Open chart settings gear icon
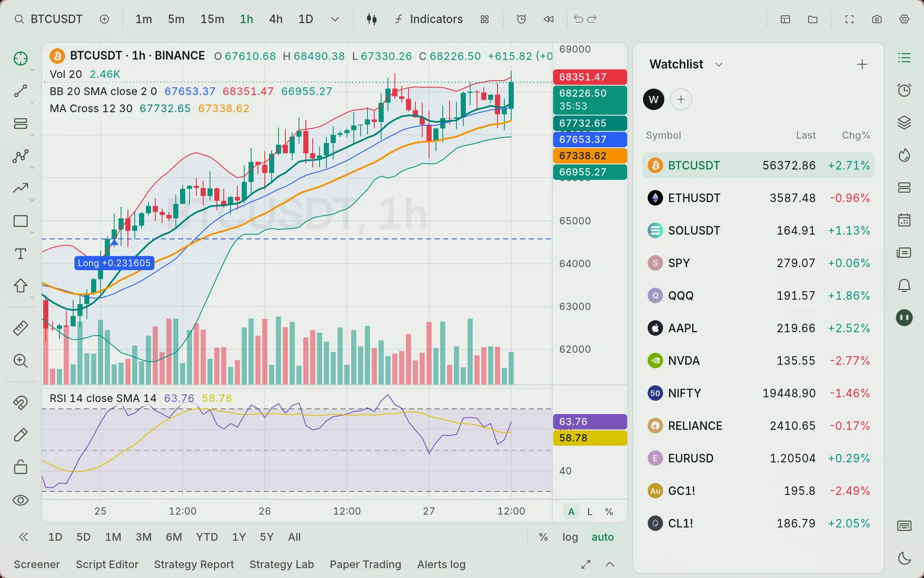 904,19
